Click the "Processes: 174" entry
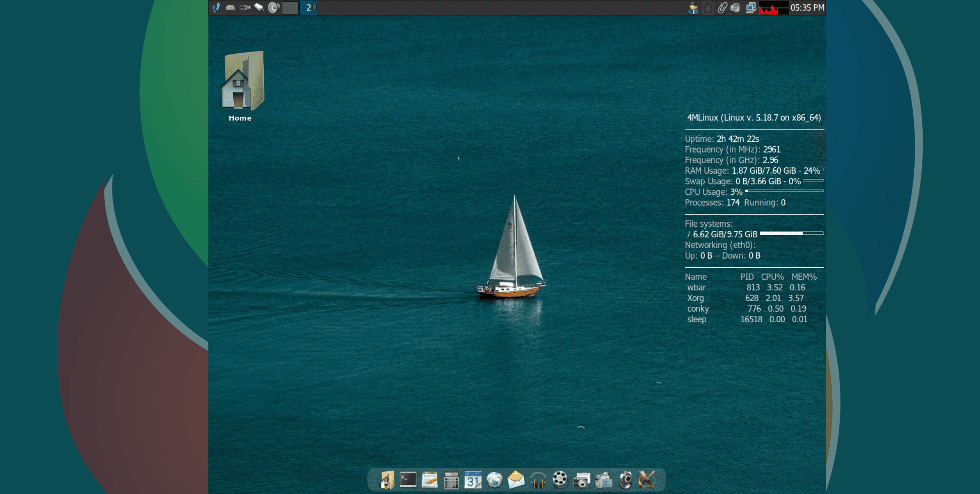 [712, 202]
